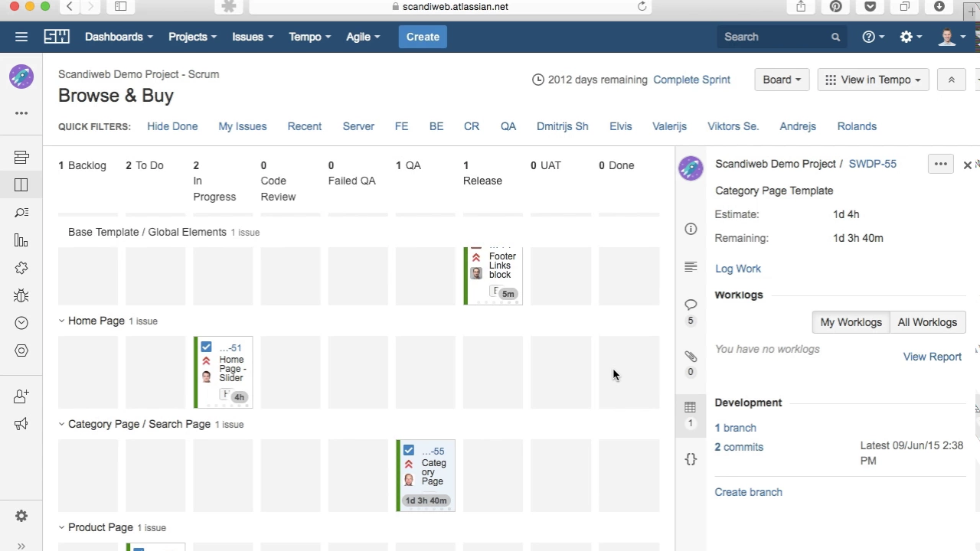Collapse the Product Page swimlane
Viewport: 980px width, 551px height.
62,527
